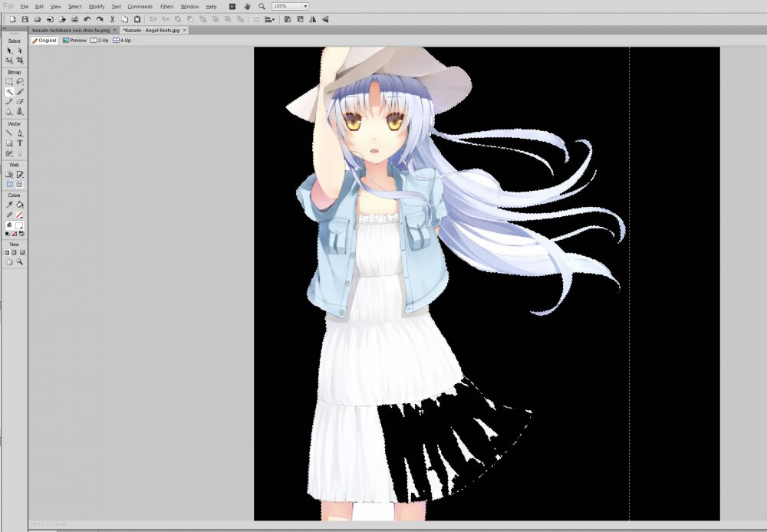Click the Undo arrow icon
The width and height of the screenshot is (767, 532).
pyautogui.click(x=87, y=20)
